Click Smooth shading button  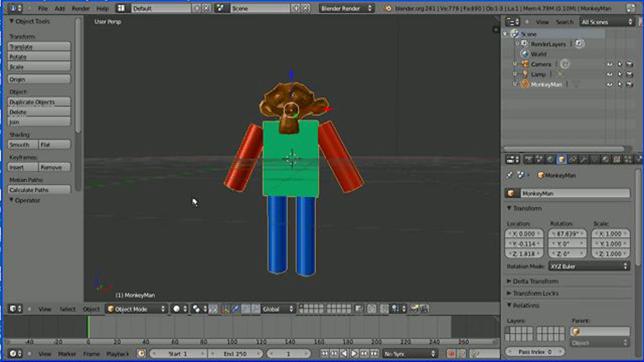point(23,145)
